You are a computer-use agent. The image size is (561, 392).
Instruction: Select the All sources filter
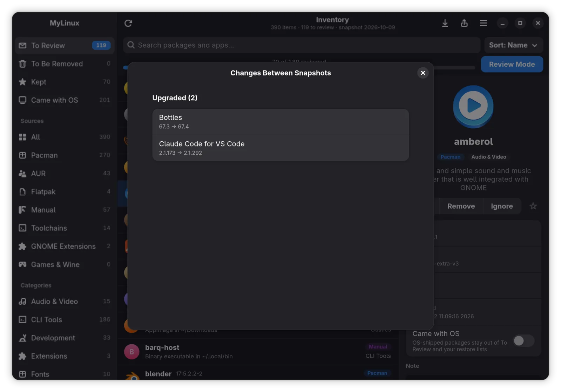coord(65,137)
